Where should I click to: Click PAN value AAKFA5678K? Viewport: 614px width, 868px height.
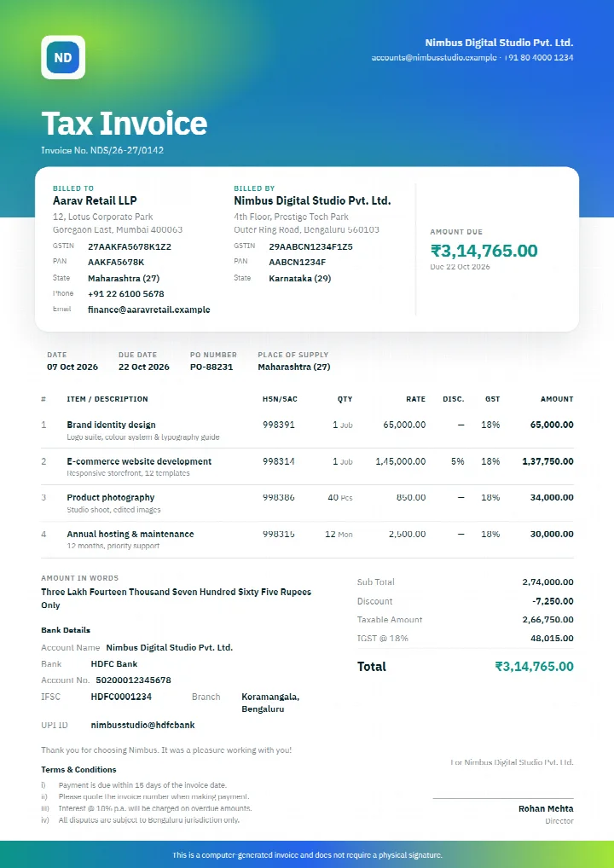point(116,263)
